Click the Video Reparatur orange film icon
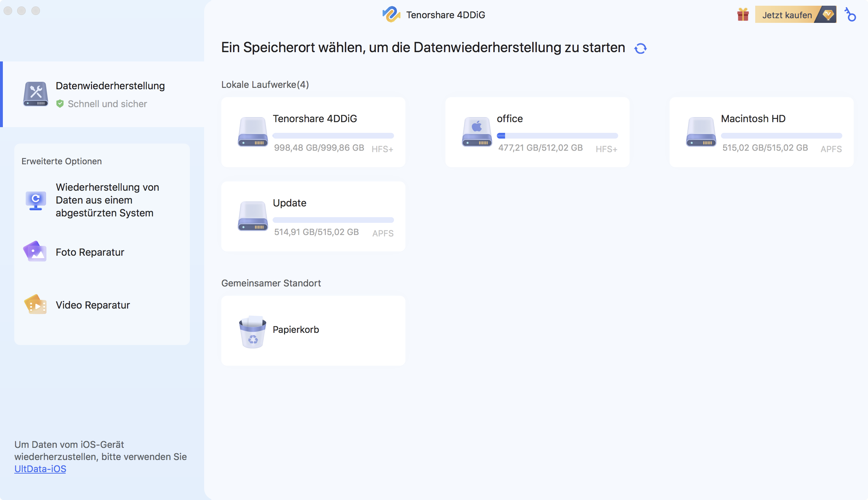 click(x=35, y=304)
